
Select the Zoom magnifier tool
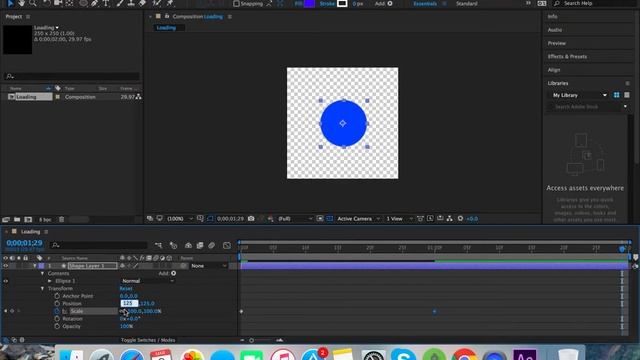[33, 3]
